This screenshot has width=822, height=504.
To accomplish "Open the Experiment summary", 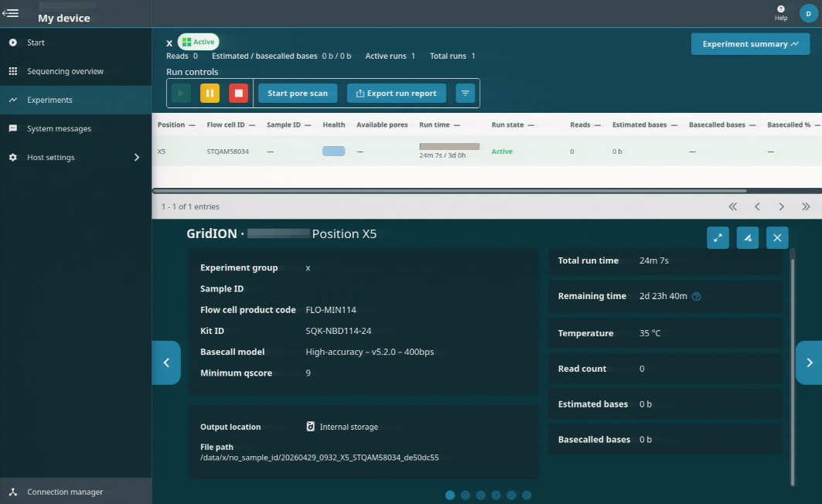I will tap(749, 44).
